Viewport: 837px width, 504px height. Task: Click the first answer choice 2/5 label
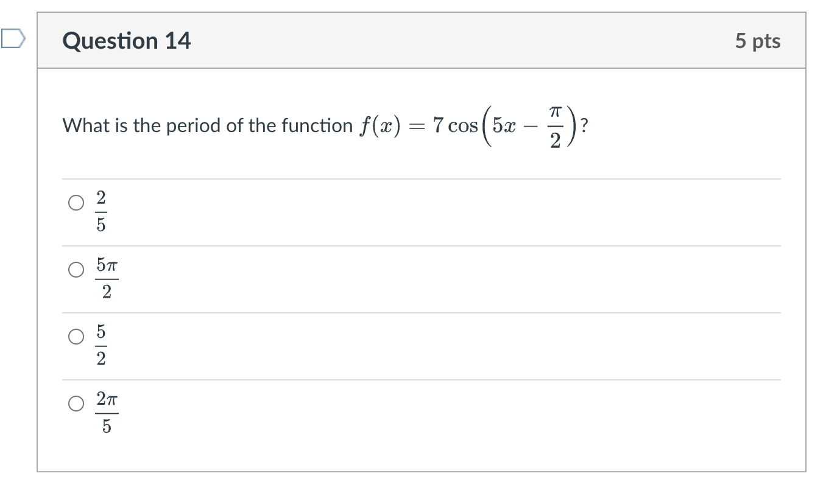101,211
